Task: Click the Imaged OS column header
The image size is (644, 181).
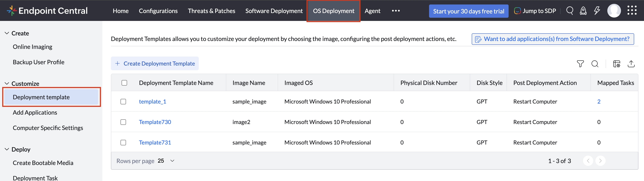Action: (299, 83)
